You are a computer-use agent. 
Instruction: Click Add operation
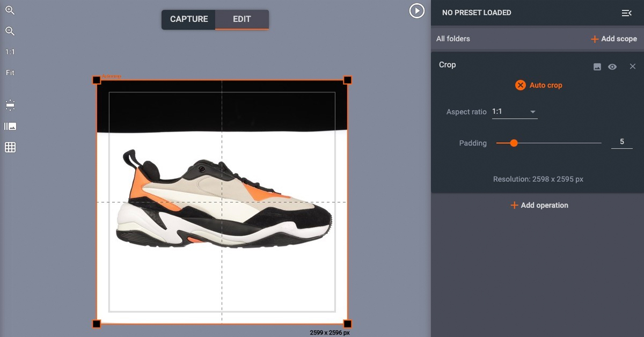[x=539, y=205]
